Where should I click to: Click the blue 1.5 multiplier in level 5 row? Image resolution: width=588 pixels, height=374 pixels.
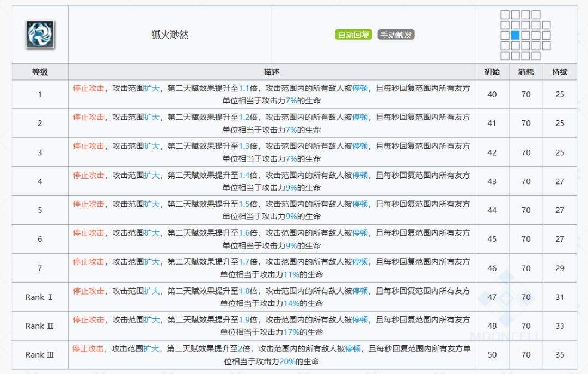[244, 204]
